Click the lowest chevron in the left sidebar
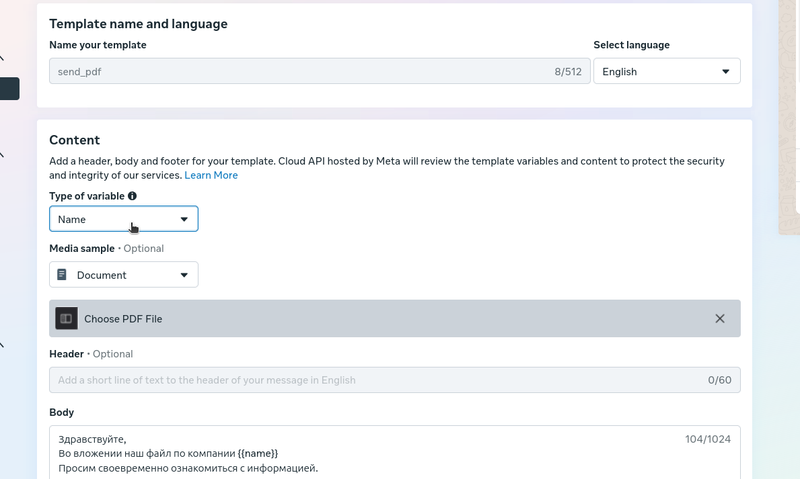The height and width of the screenshot is (479, 800). [3, 345]
